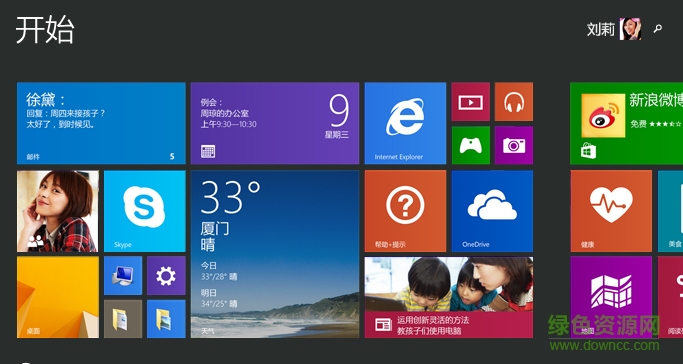Image resolution: width=683 pixels, height=364 pixels.
Task: Click the search magnifier icon
Action: [657, 29]
